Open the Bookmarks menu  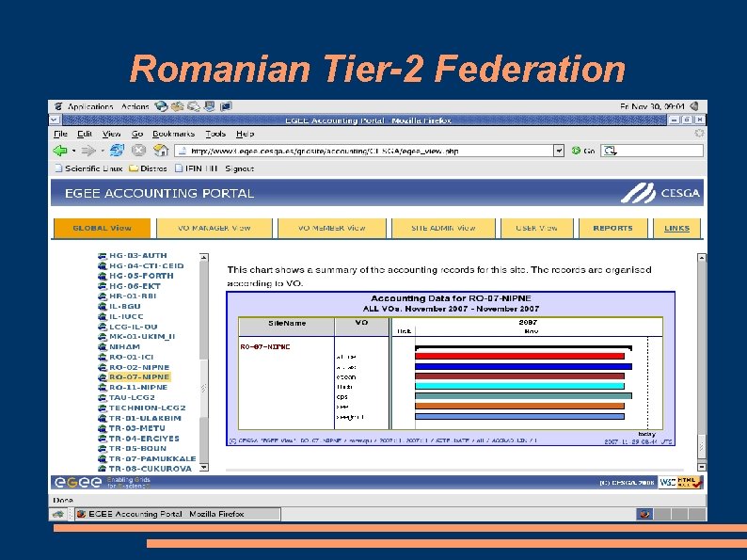(173, 134)
